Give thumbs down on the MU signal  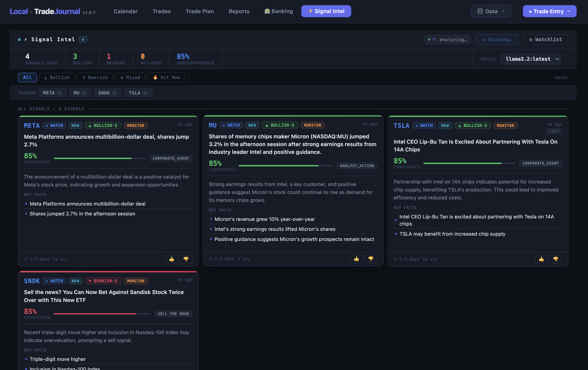[x=371, y=259]
